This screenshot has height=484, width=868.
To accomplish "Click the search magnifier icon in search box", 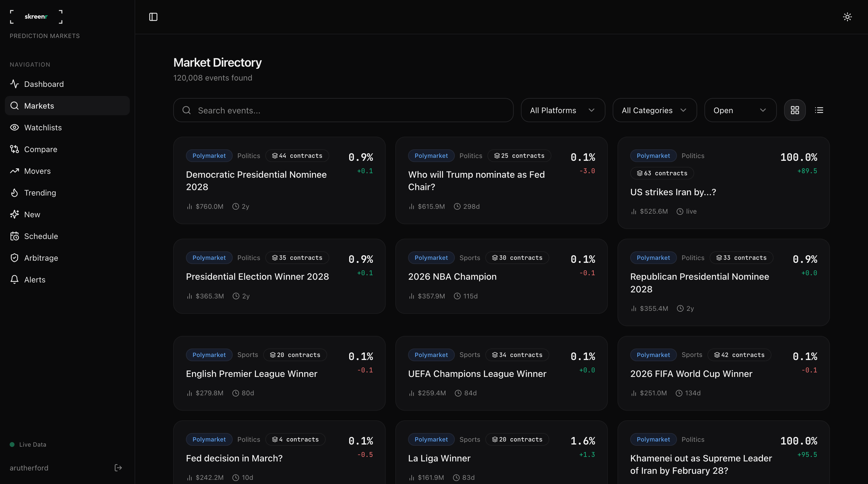I will (186, 110).
